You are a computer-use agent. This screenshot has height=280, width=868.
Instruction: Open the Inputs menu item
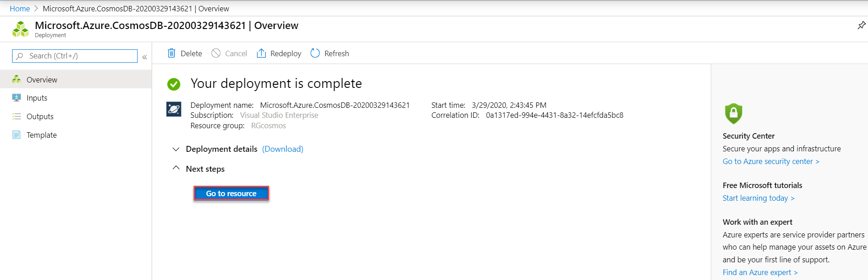click(x=37, y=98)
